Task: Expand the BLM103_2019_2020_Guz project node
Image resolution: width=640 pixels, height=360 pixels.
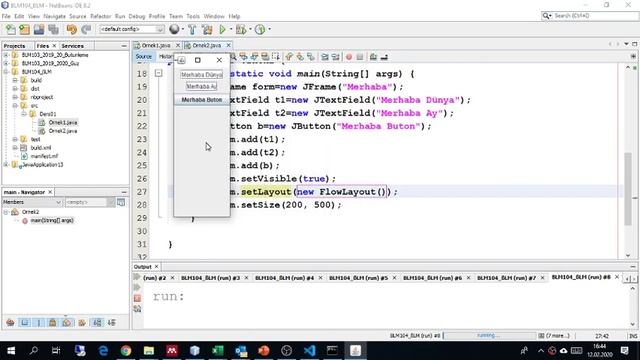Action: [6, 63]
